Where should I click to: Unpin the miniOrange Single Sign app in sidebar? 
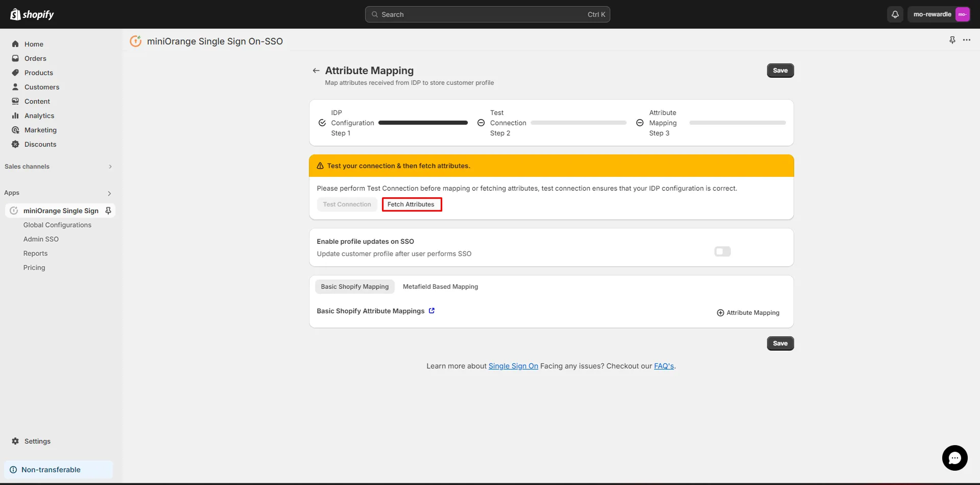pyautogui.click(x=108, y=210)
